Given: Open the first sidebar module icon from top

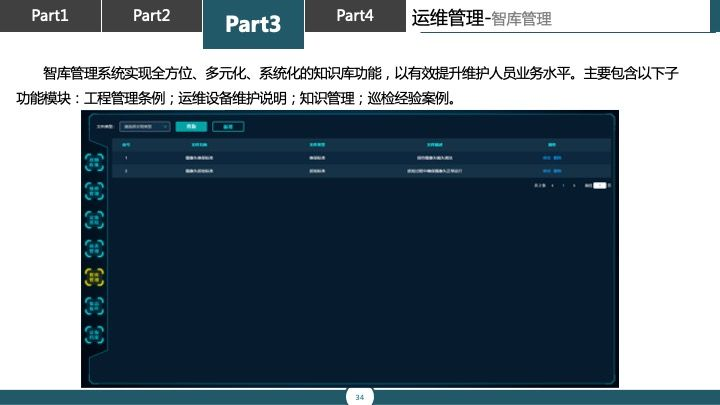Looking at the screenshot, I should (95, 163).
